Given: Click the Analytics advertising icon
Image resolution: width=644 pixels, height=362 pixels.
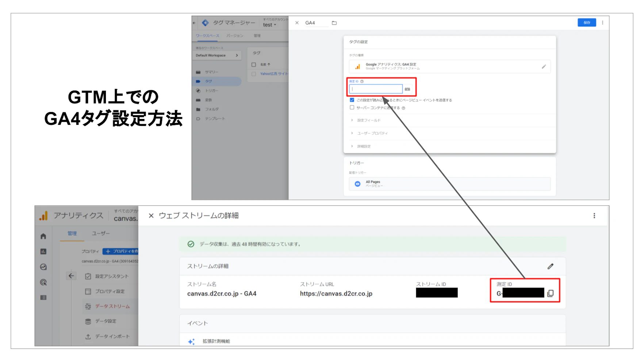Looking at the screenshot, I should [x=43, y=282].
